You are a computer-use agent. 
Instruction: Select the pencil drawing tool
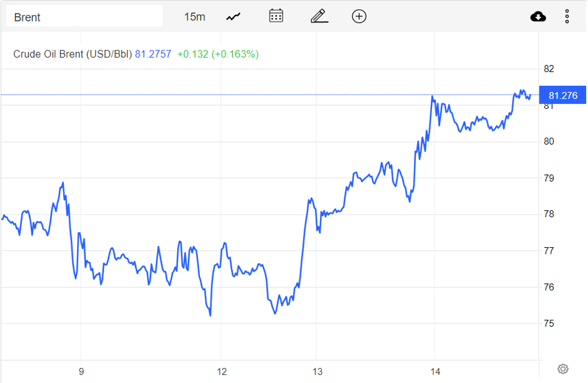pos(319,16)
